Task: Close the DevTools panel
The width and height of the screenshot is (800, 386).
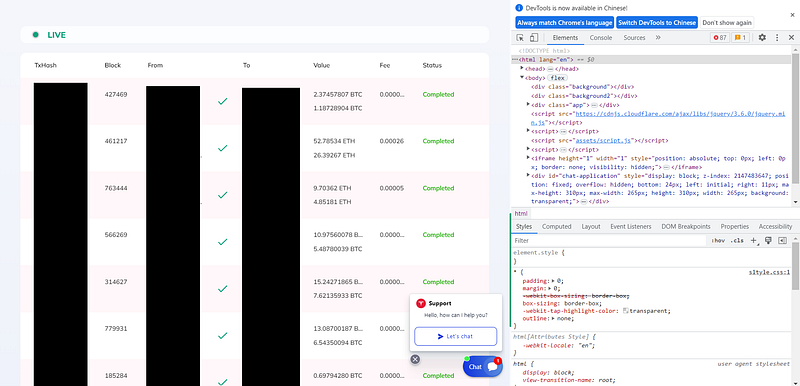Action: pyautogui.click(x=791, y=38)
